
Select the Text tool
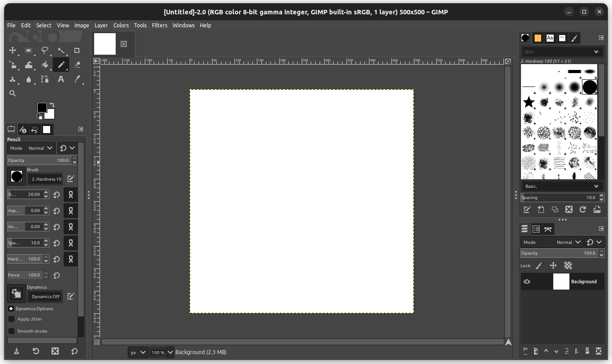[61, 79]
